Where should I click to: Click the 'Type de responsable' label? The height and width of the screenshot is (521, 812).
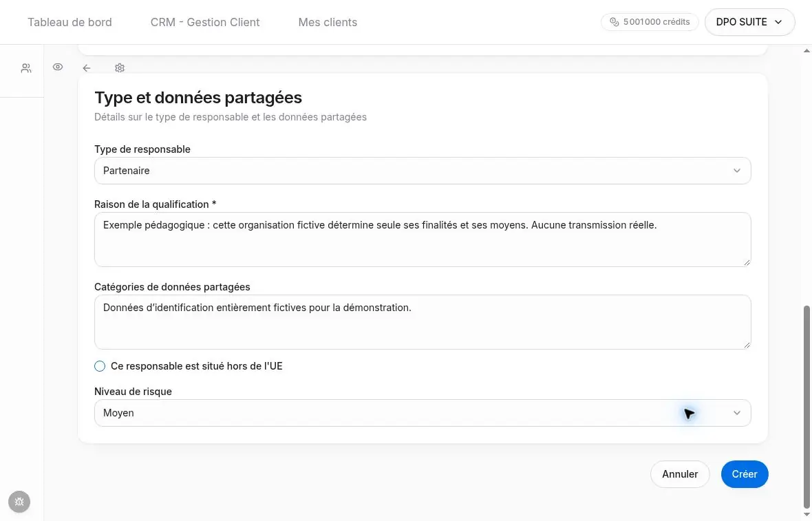click(142, 149)
